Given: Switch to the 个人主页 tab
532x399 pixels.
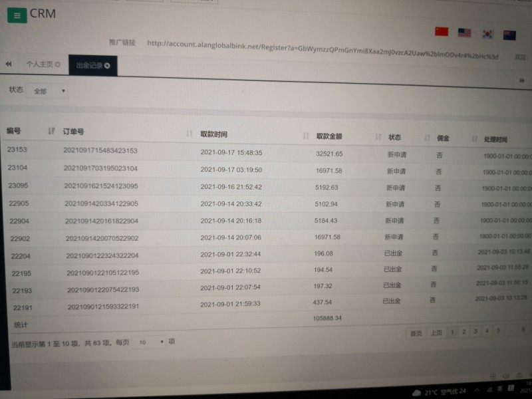Looking at the screenshot, I should (40, 64).
